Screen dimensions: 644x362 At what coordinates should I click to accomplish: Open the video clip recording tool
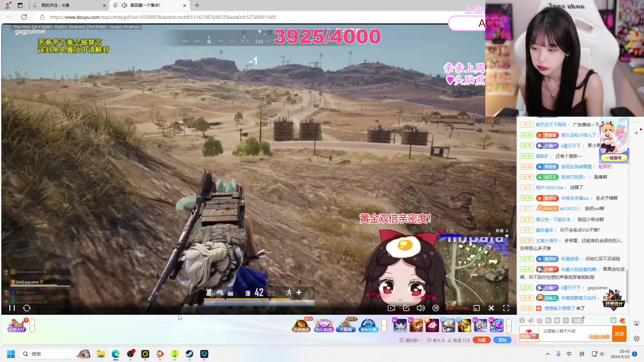[x=391, y=308]
